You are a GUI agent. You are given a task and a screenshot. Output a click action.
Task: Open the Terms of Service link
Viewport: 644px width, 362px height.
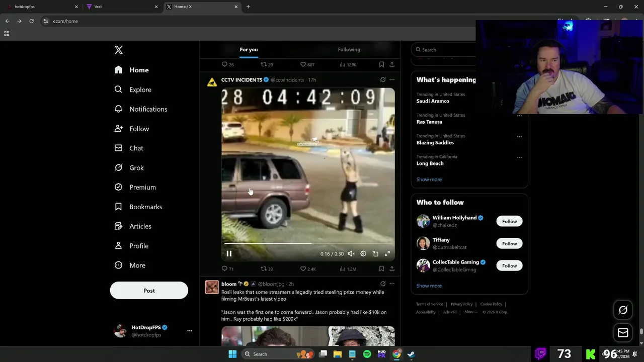[x=430, y=304]
